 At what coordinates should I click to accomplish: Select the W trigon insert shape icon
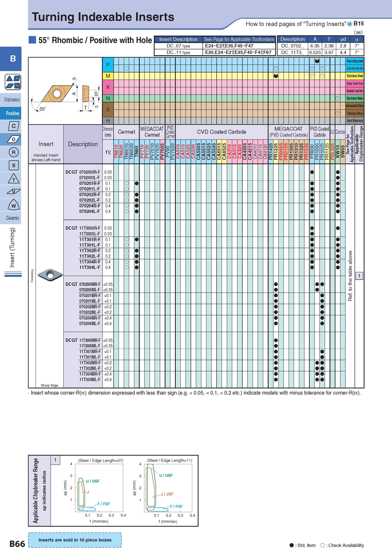[x=14, y=205]
